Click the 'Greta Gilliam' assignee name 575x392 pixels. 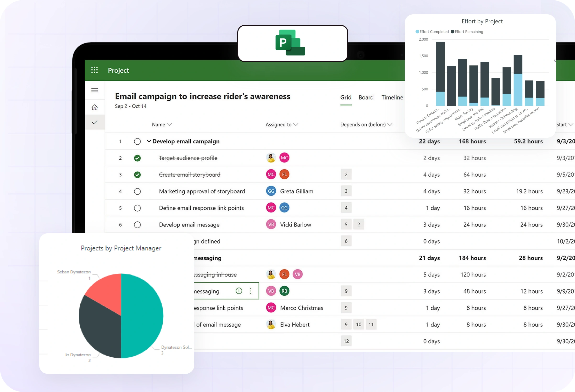(297, 191)
